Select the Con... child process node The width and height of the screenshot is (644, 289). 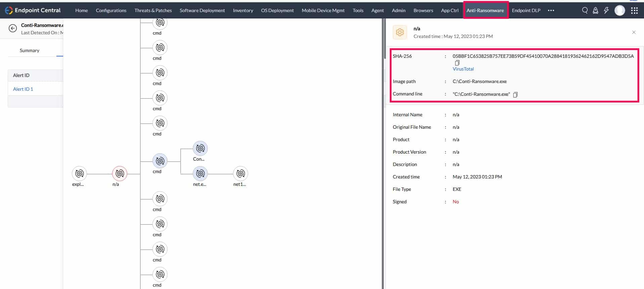200,148
